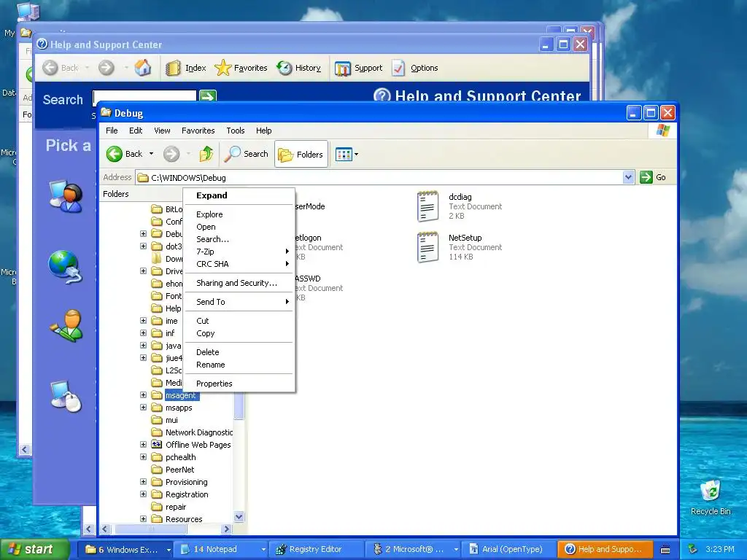Viewport: 747px width, 560px height.
Task: Expand the msagent folder tree node
Action: 143,394
